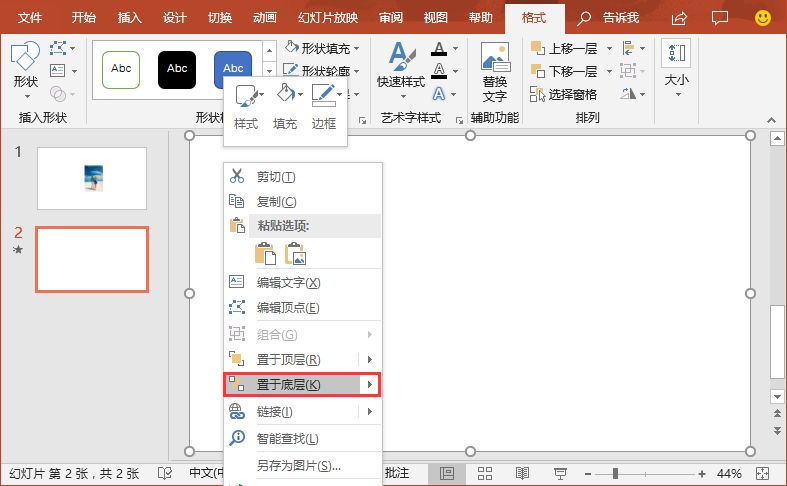This screenshot has width=787, height=486.
Task: Click zoom out minus button
Action: pyautogui.click(x=588, y=473)
